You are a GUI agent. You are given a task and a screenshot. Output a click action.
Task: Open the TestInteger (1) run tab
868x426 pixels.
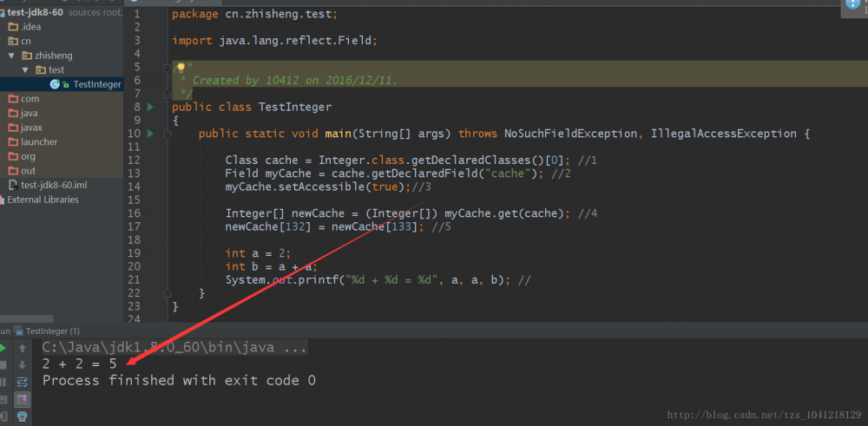coord(52,331)
